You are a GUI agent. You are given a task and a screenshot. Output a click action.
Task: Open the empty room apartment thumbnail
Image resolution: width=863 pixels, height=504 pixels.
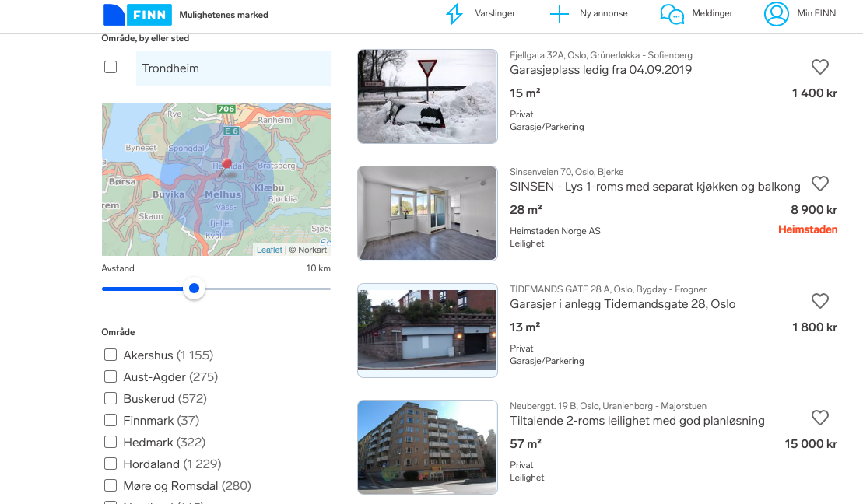(427, 213)
